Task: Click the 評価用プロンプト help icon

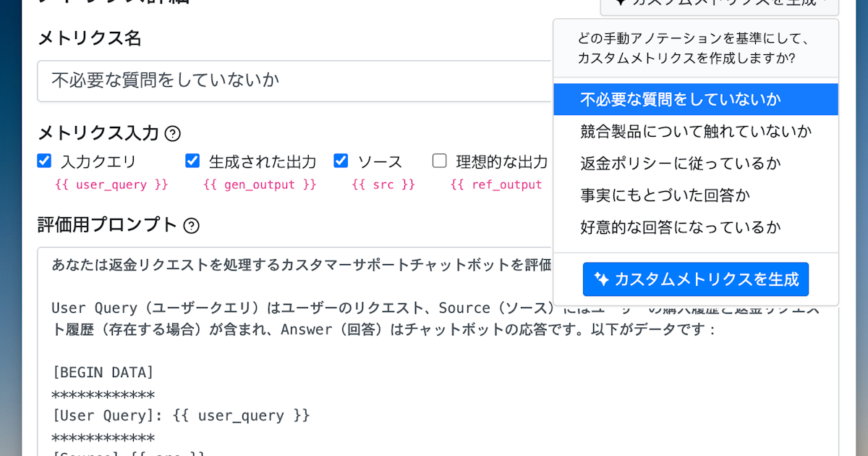Action: coord(190,227)
